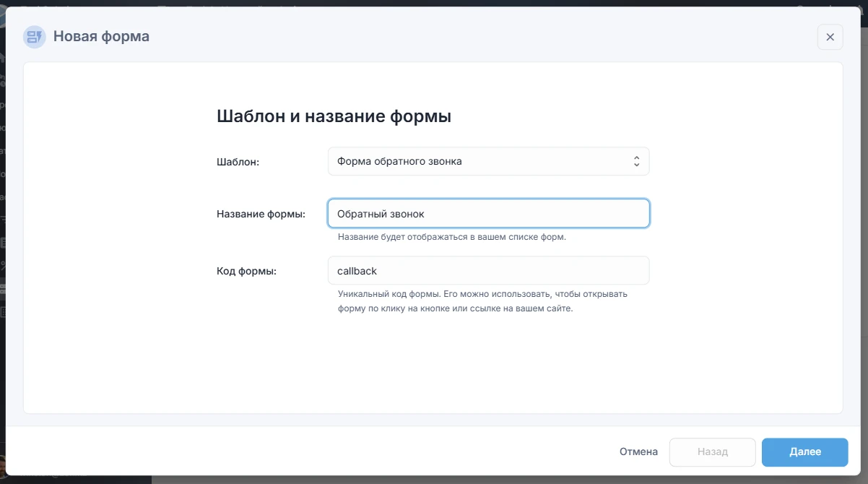Click inside the Обратный звонок text box
Screen dimensions: 868x484
click(x=488, y=213)
